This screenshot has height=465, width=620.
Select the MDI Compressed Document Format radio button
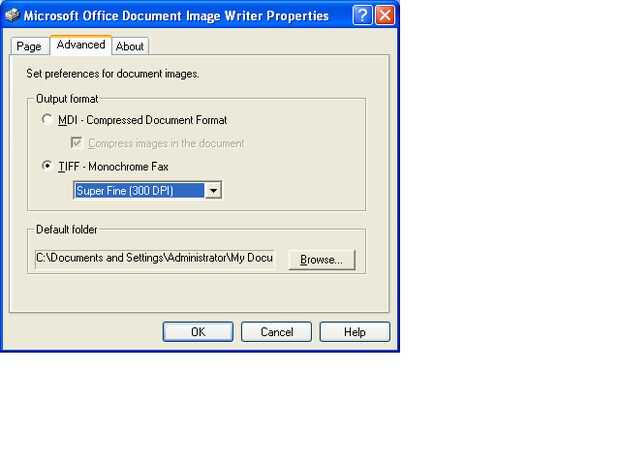click(47, 119)
